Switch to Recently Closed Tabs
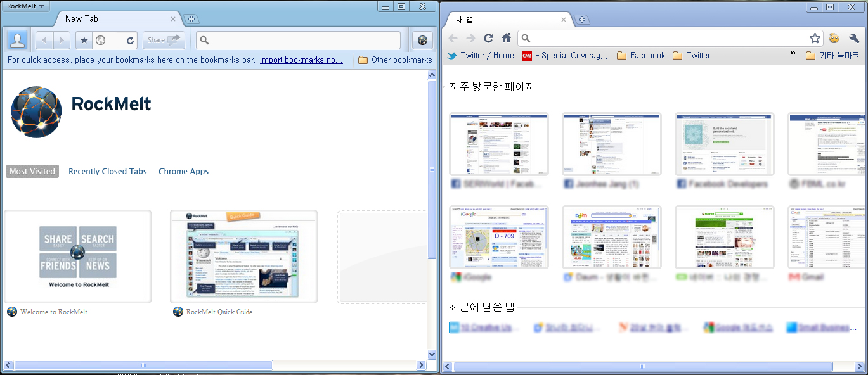Screen dimensions: 868x375 [108, 171]
